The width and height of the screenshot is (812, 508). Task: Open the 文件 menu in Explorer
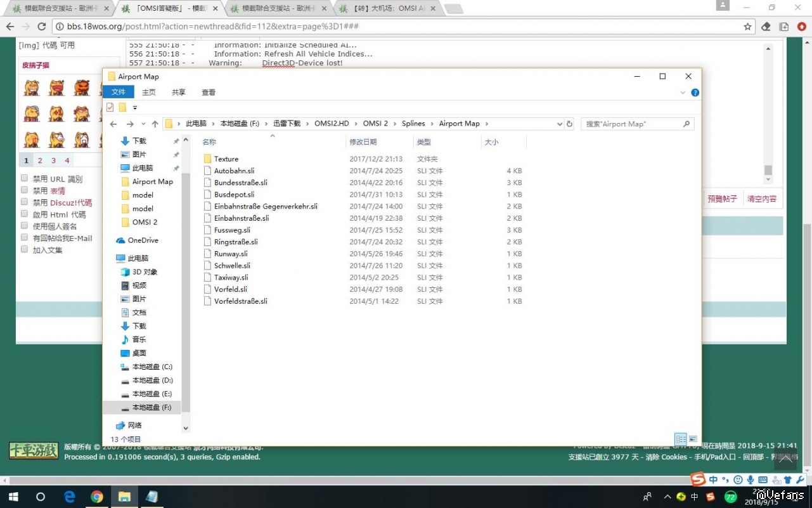[119, 93]
